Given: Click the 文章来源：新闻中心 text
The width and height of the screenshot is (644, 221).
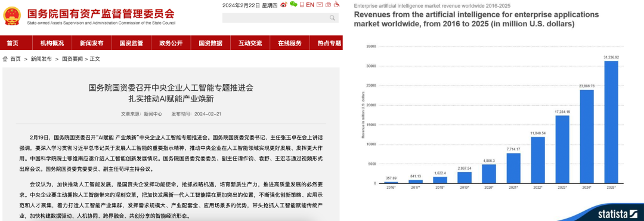Looking at the screenshot, I should 142,114.
